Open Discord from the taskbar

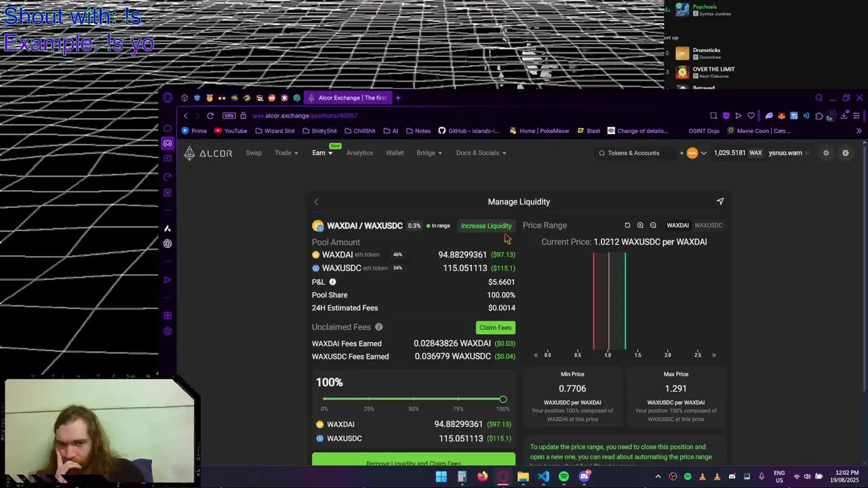[x=584, y=476]
